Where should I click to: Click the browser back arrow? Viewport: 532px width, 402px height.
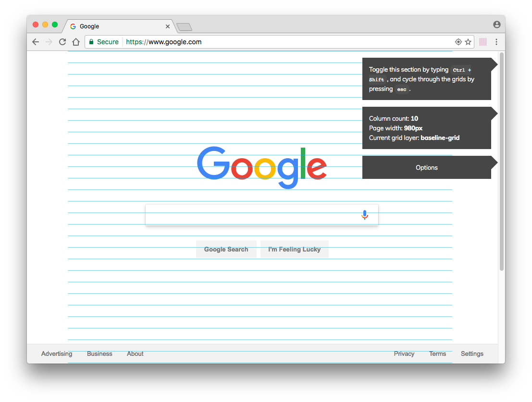[36, 42]
